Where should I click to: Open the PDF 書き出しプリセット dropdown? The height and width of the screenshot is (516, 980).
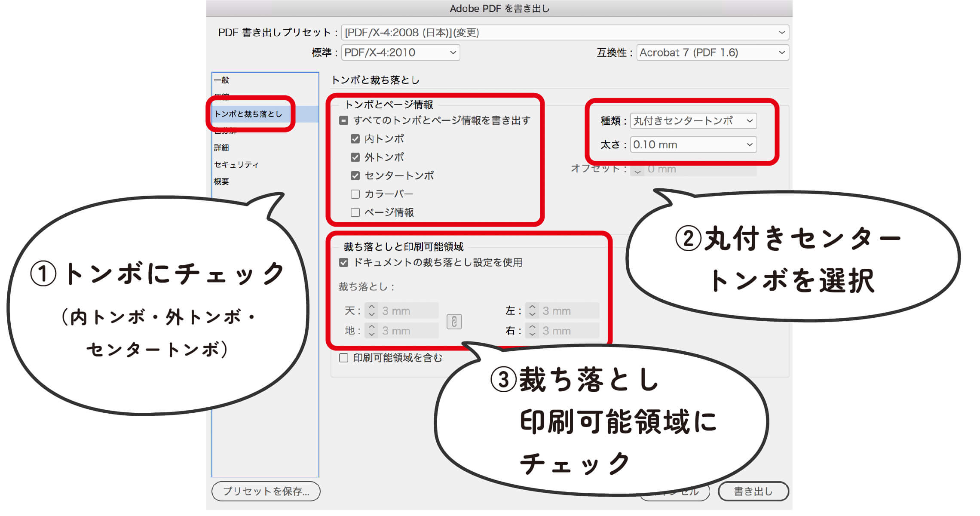[x=565, y=33]
